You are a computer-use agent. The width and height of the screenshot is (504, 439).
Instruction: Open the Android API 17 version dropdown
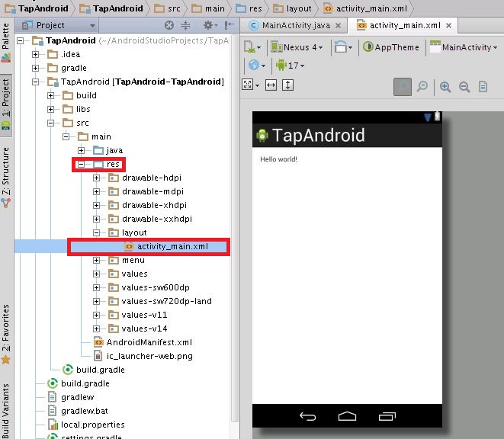click(x=291, y=66)
